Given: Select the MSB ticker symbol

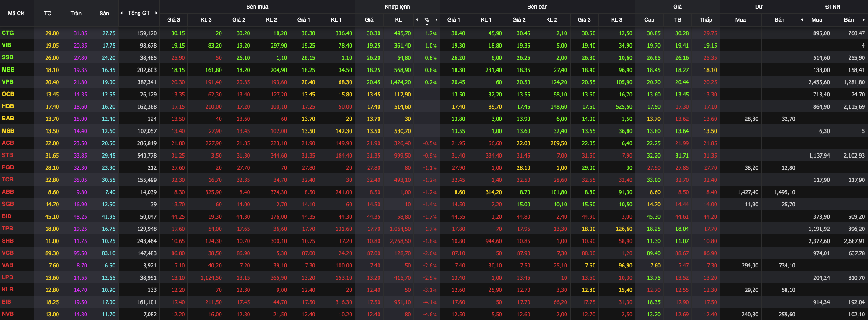Looking at the screenshot, I should 8,131.
